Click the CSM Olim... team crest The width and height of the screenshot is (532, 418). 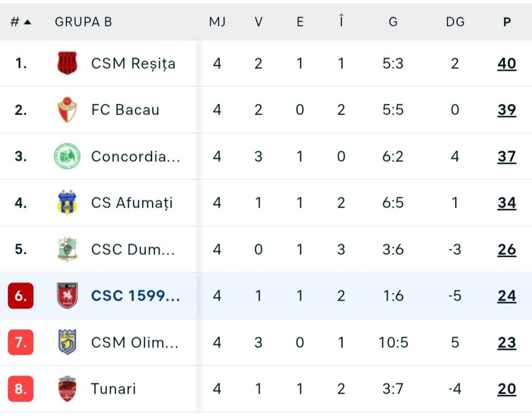click(x=67, y=342)
